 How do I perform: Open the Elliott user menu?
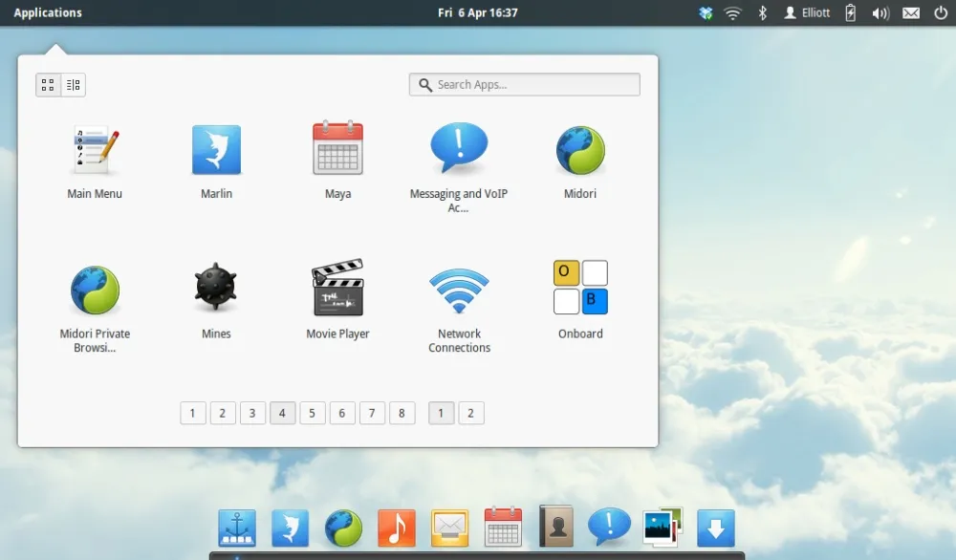coord(809,12)
